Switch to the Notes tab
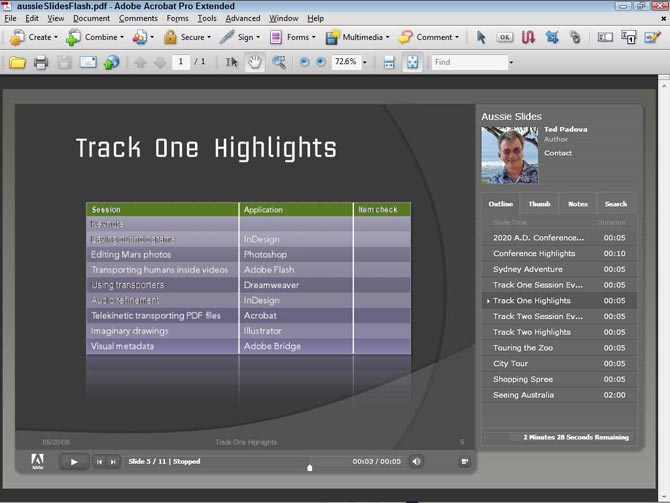The height and width of the screenshot is (503, 670). (x=578, y=204)
